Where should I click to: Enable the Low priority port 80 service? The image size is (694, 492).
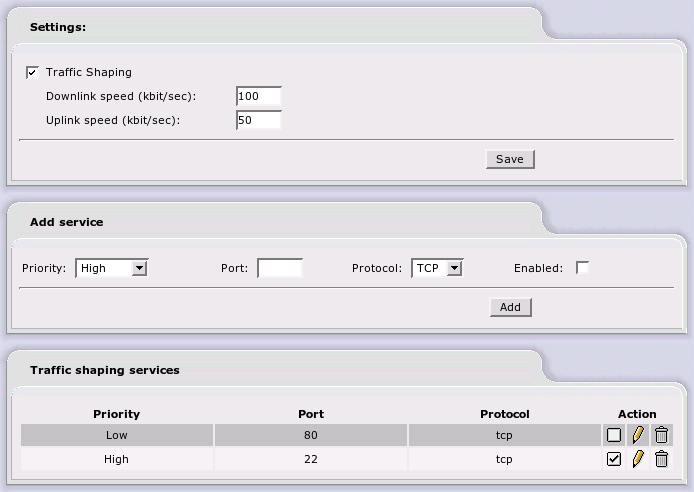[x=614, y=435]
